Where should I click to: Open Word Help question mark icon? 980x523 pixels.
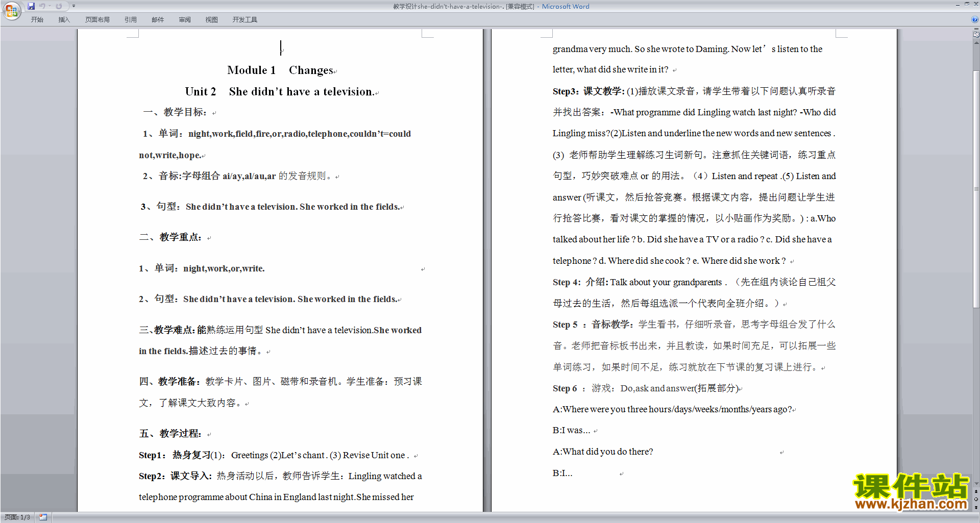pyautogui.click(x=974, y=19)
